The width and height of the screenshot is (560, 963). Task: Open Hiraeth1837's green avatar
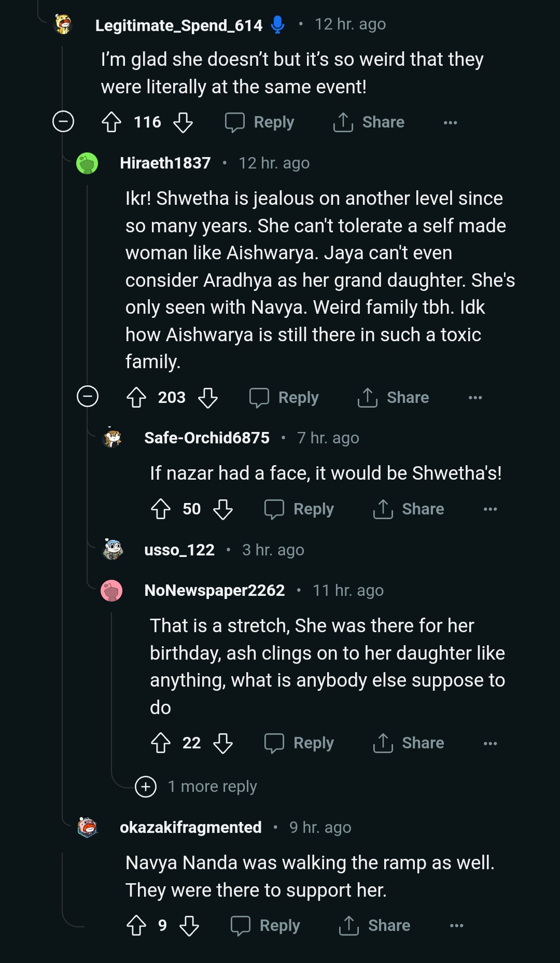[87, 163]
